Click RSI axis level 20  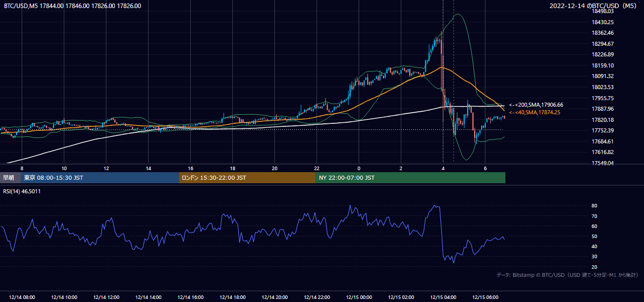595,267
